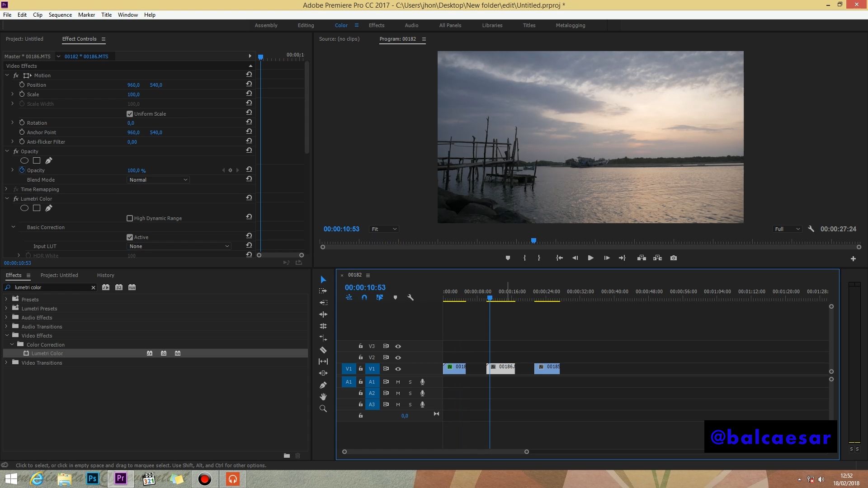Open the Full playback resolution dropdown
The width and height of the screenshot is (868, 488).
pyautogui.click(x=787, y=229)
